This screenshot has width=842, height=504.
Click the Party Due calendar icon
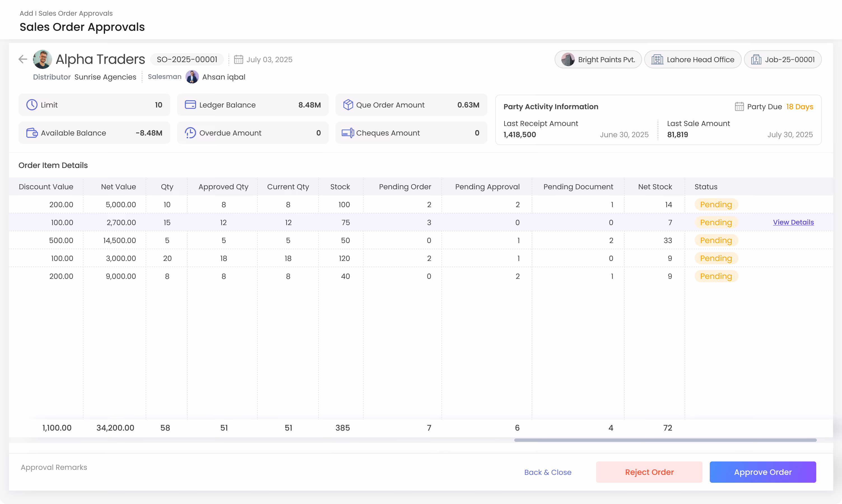[739, 107]
